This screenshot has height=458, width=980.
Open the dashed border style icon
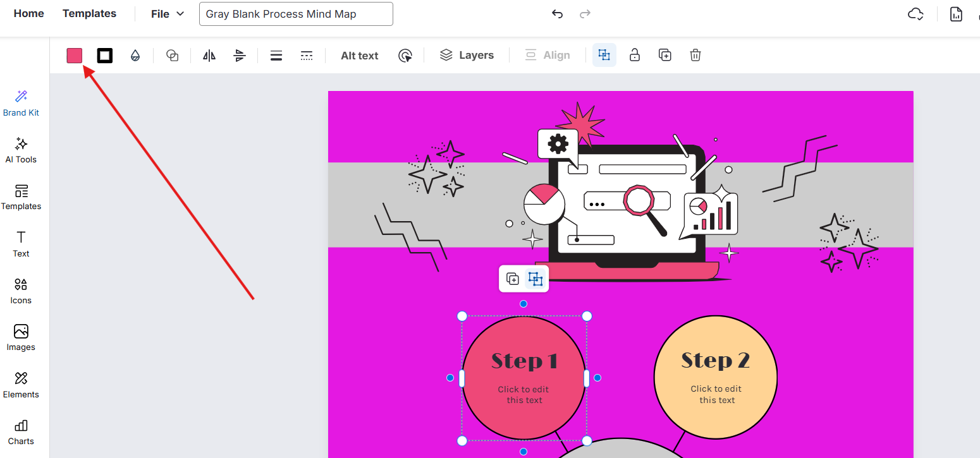(307, 56)
